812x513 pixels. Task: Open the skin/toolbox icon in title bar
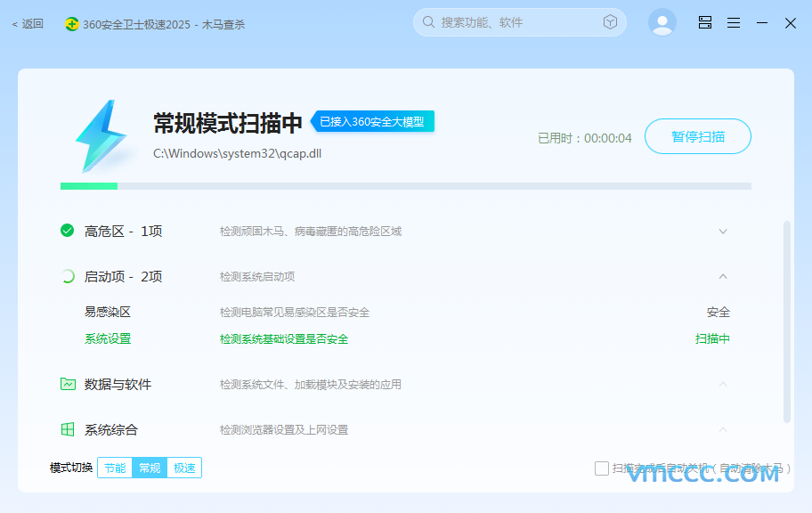(x=705, y=23)
